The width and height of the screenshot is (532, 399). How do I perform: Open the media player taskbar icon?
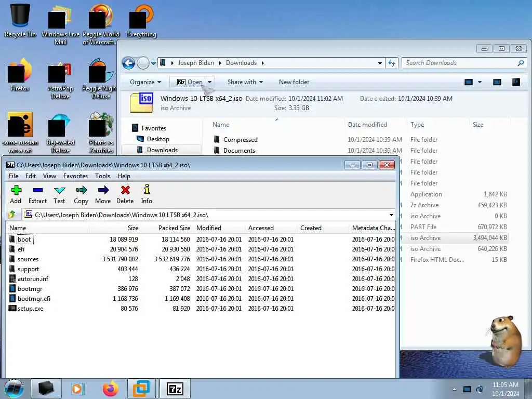(77, 389)
